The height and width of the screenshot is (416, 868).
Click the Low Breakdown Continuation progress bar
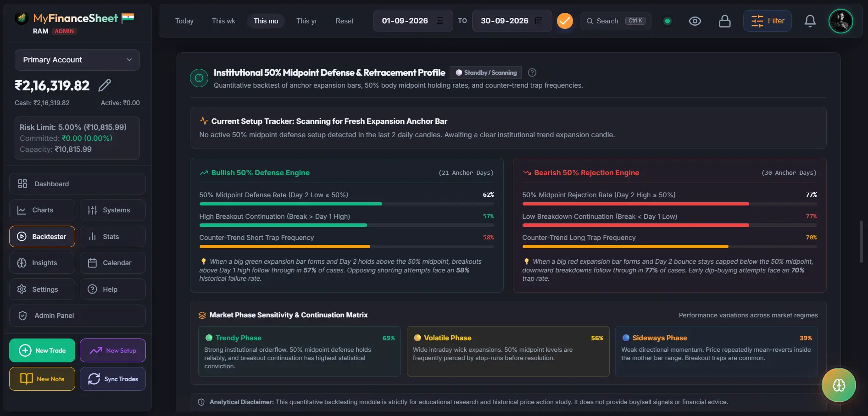(x=669, y=225)
